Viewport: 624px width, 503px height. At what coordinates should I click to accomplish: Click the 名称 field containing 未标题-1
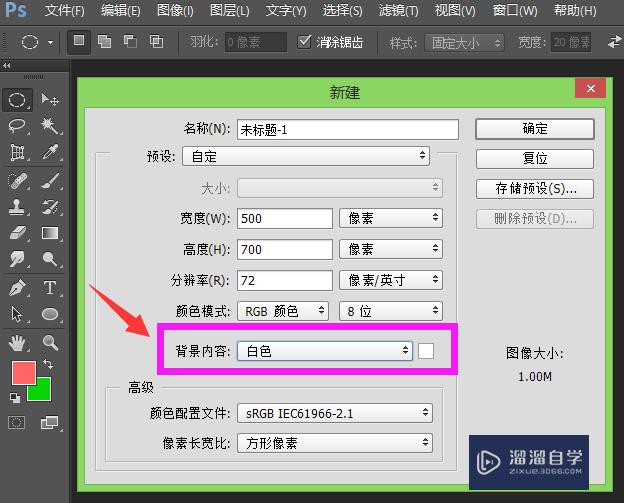[348, 129]
